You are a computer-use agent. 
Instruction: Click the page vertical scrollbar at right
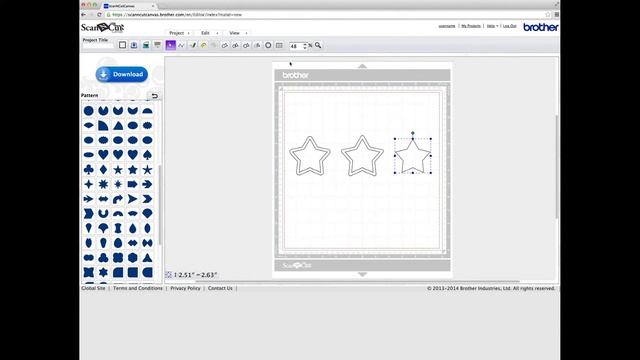[x=557, y=167]
